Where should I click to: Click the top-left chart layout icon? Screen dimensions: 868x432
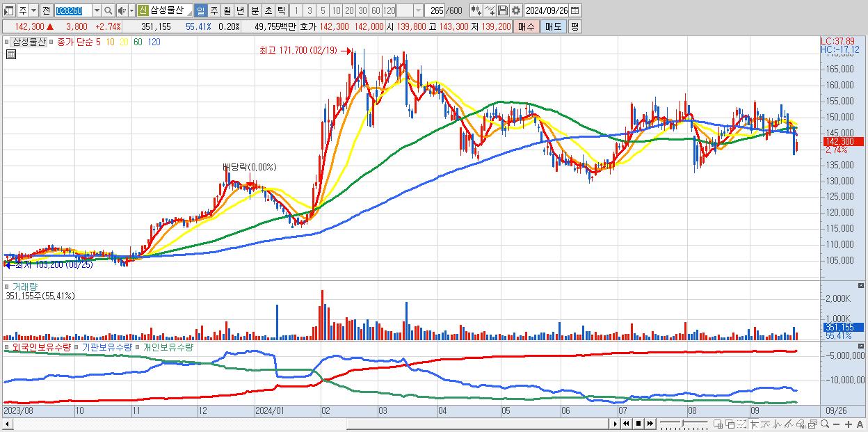(x=8, y=10)
